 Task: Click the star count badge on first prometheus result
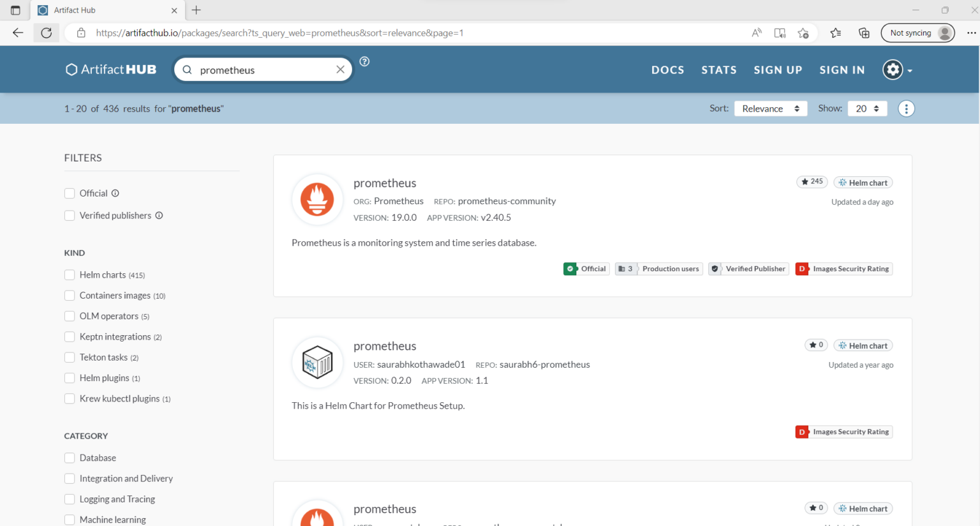pos(812,181)
